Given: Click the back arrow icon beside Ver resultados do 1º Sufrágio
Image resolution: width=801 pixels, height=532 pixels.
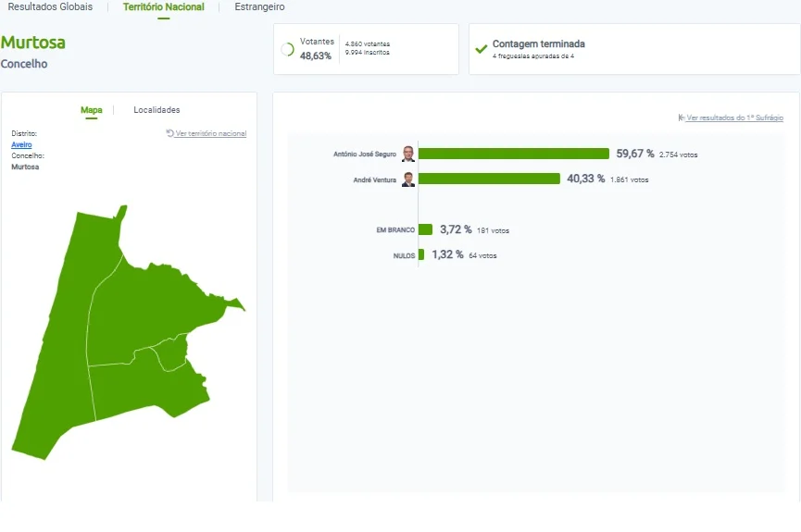Looking at the screenshot, I should [682, 118].
